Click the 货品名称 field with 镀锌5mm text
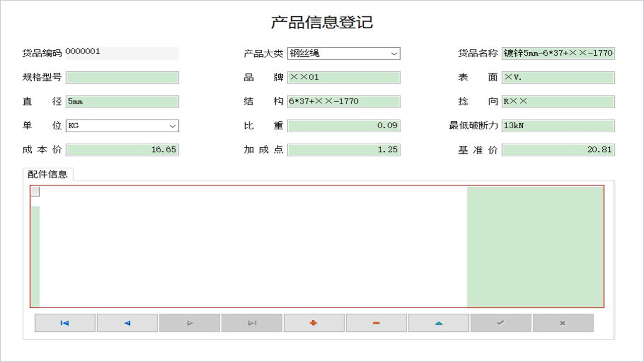This screenshot has height=362, width=644. click(x=558, y=53)
